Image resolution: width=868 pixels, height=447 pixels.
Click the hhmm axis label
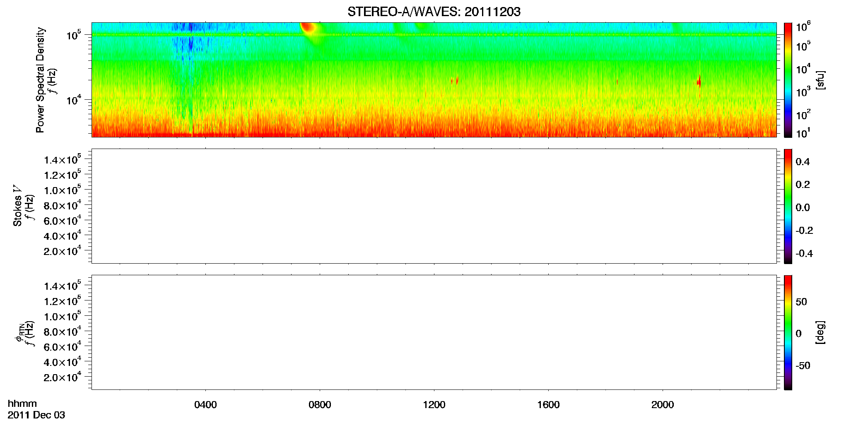[x=22, y=404]
